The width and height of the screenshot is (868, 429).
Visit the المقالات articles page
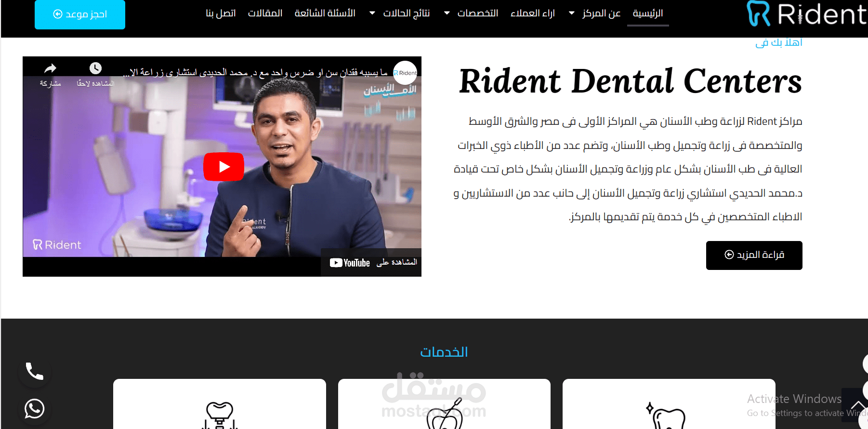tap(265, 13)
